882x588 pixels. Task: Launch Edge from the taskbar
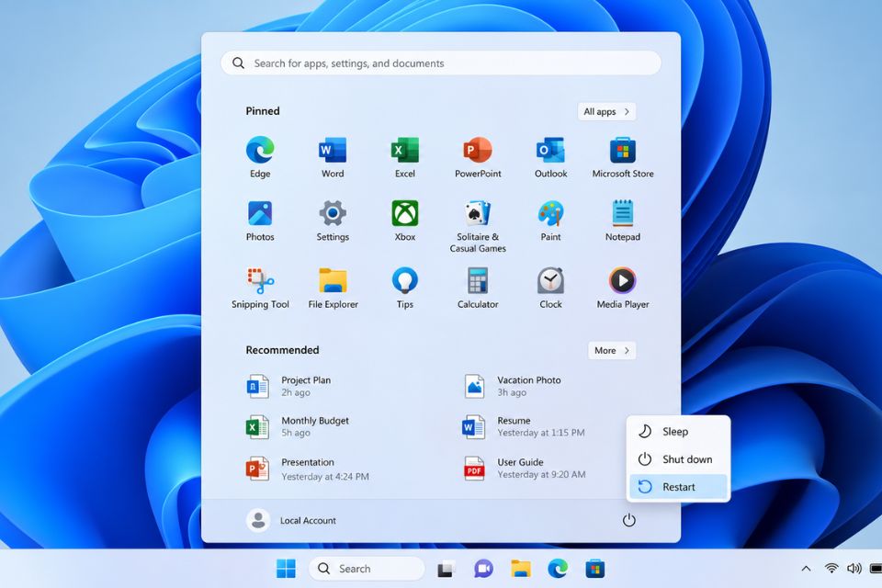click(558, 569)
